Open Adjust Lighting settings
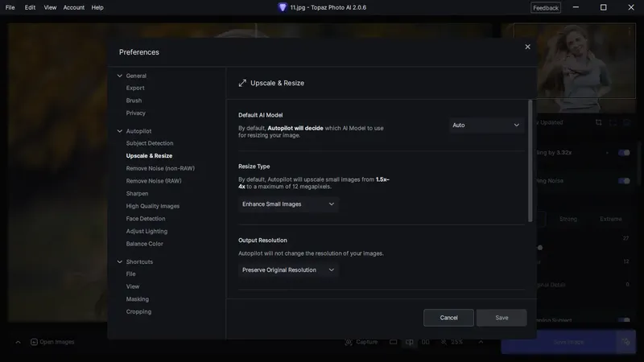Screen dimensions: 644x362 click(147, 232)
